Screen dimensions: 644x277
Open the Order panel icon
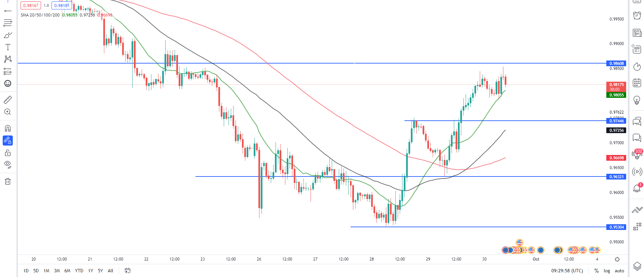tap(637, 210)
